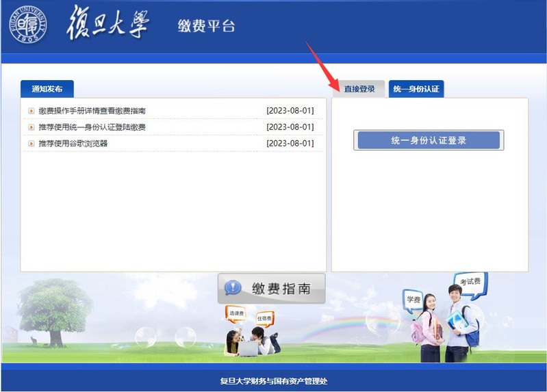The width and height of the screenshot is (547, 392).
Task: Click the bullet icon beside 推荐使用统一身份认证 notice
Action: pos(31,127)
